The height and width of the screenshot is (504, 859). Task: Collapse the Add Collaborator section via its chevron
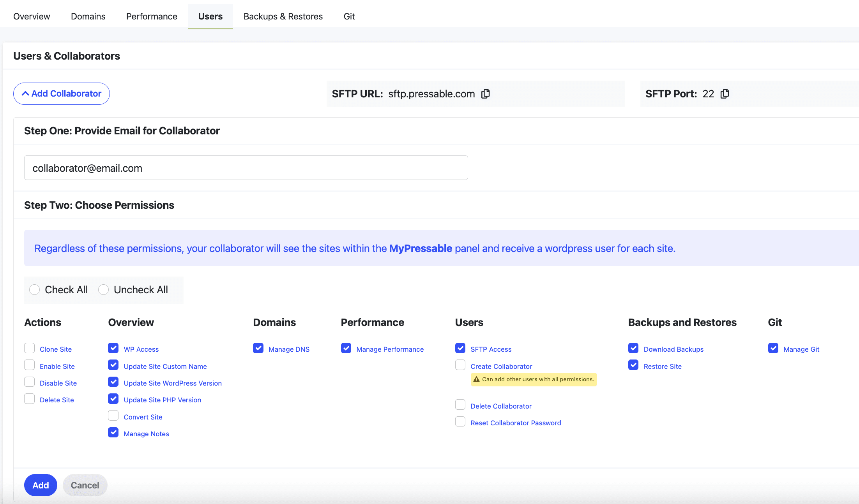pyautogui.click(x=26, y=93)
